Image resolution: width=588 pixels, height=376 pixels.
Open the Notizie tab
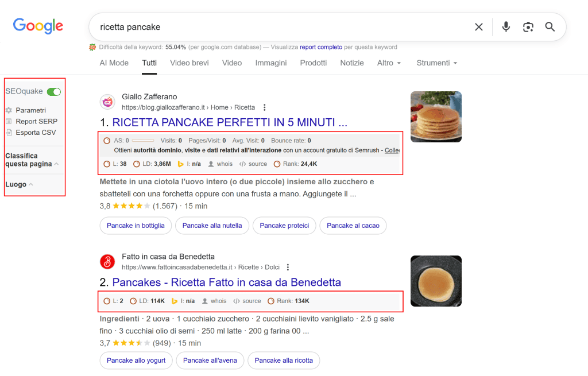click(352, 63)
